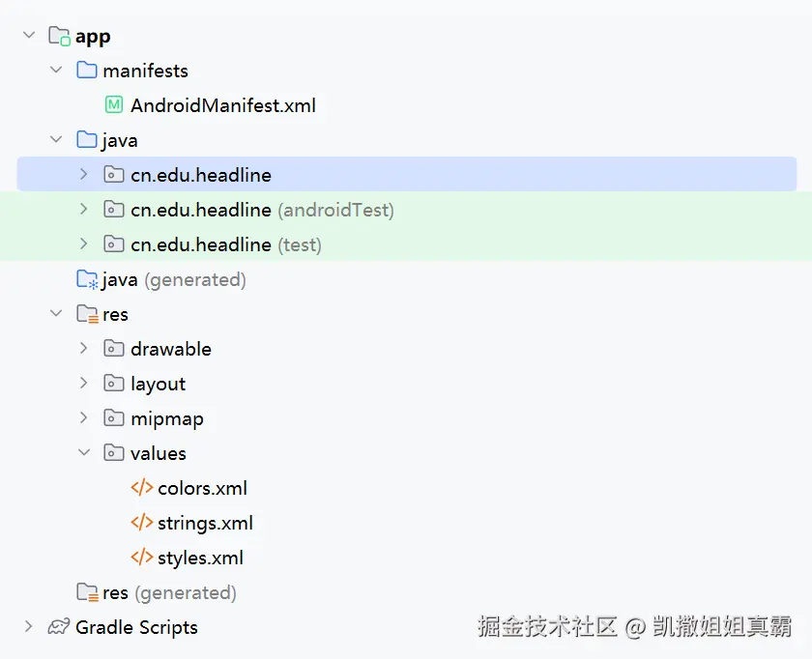812x659 pixels.
Task: Click the drawable resource folder icon
Action: 113,348
